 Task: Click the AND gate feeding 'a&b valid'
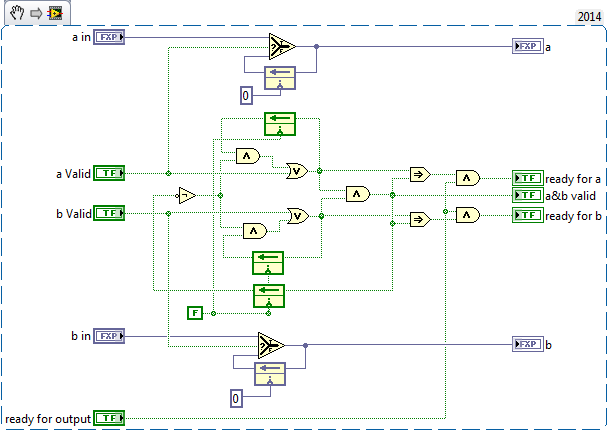[x=358, y=194]
